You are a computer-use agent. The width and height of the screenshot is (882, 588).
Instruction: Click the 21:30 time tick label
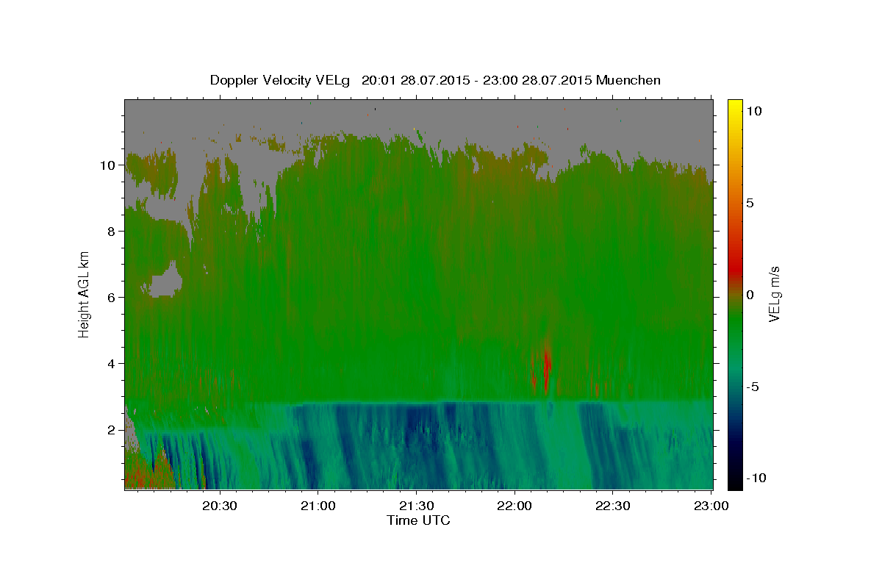point(417,506)
